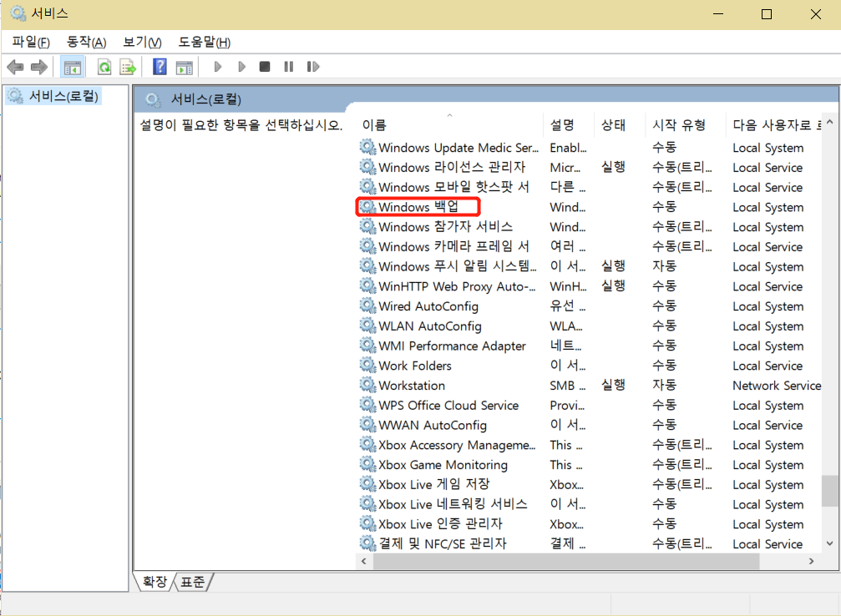Open properties with the toolbar icon
Screen dimensions: 841x616
(x=185, y=67)
